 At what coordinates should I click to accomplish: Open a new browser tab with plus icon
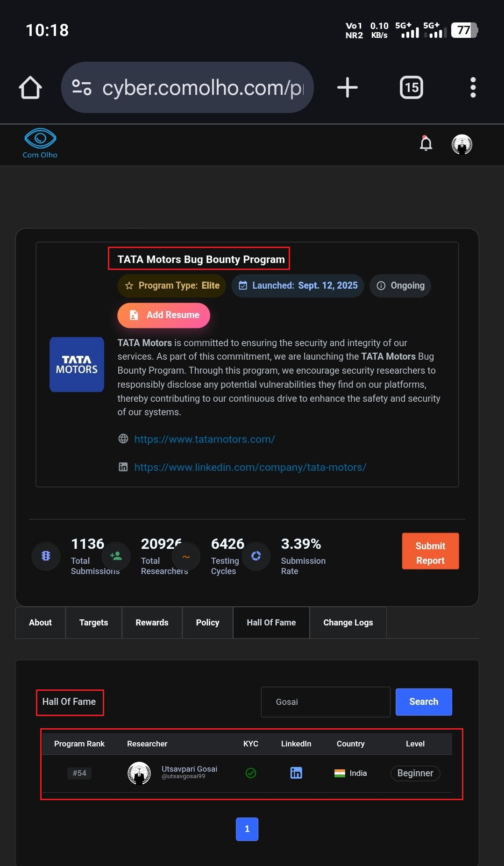pos(347,87)
